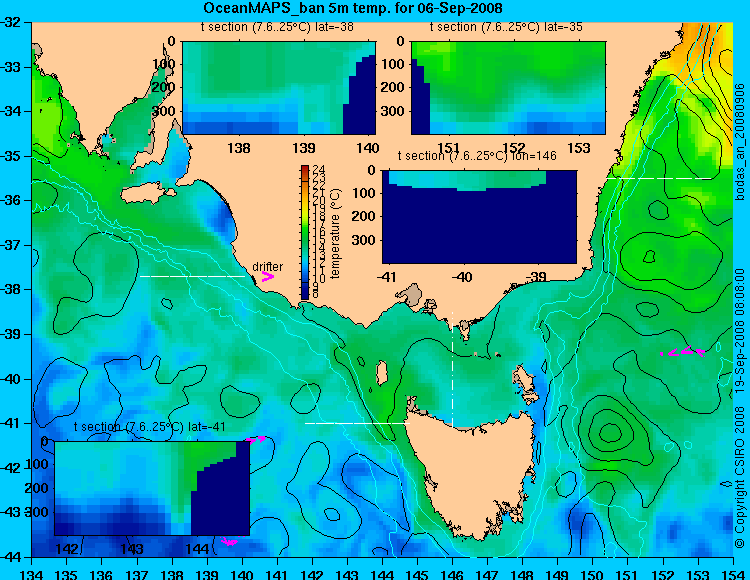Open the lon=146 temperature section inset plot

pyautogui.click(x=479, y=217)
